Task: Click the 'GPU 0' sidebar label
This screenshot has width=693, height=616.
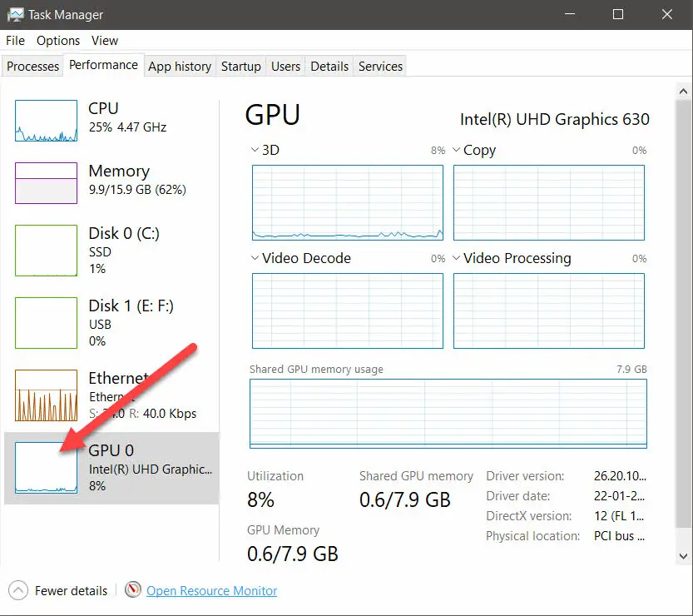Action: pyautogui.click(x=111, y=450)
